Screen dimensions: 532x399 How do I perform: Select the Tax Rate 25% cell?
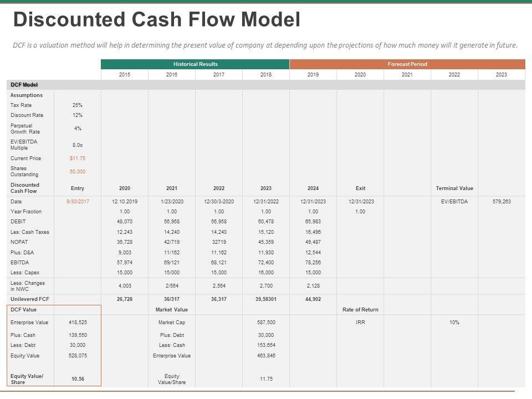tap(78, 105)
